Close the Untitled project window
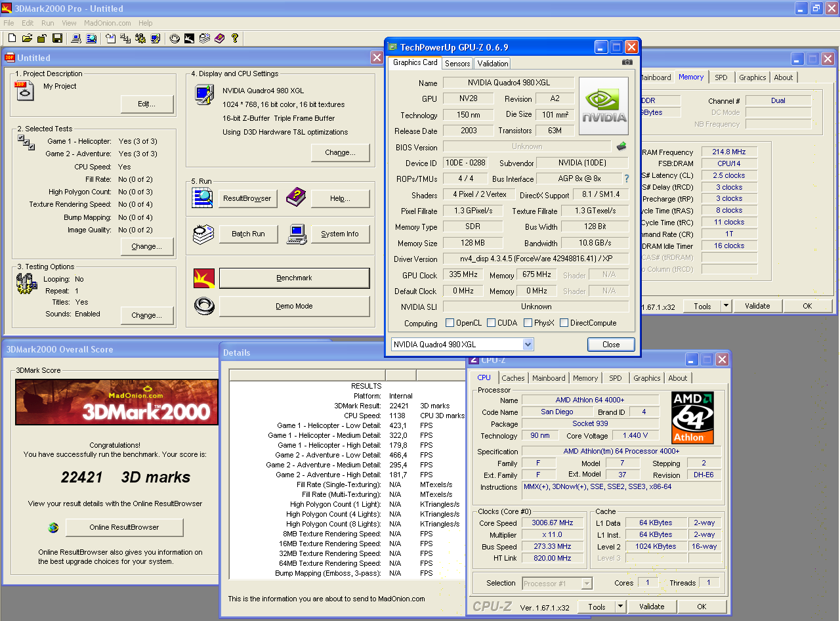Viewport: 840px width, 621px height. [377, 58]
